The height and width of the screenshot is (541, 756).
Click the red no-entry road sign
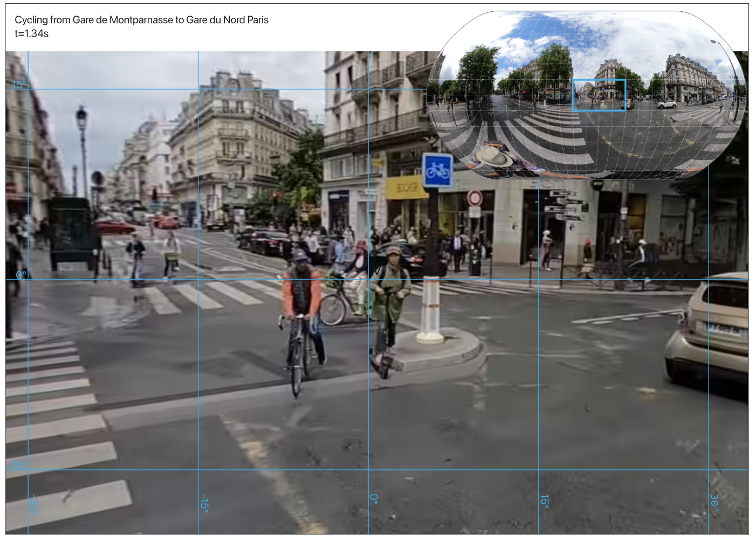(x=474, y=198)
